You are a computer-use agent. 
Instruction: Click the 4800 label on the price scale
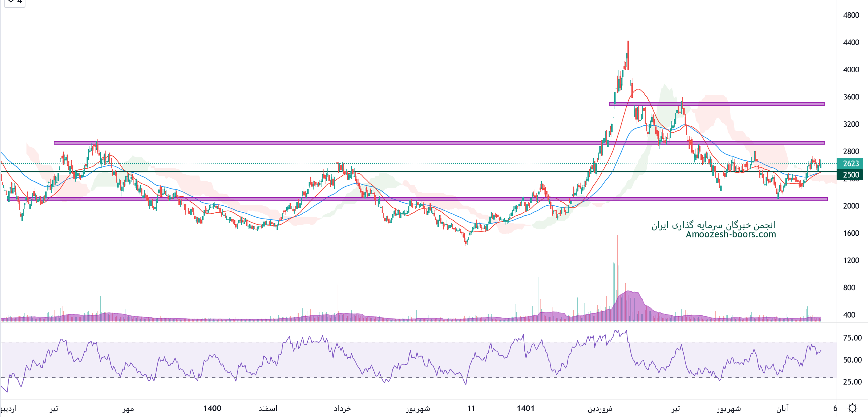pos(851,15)
